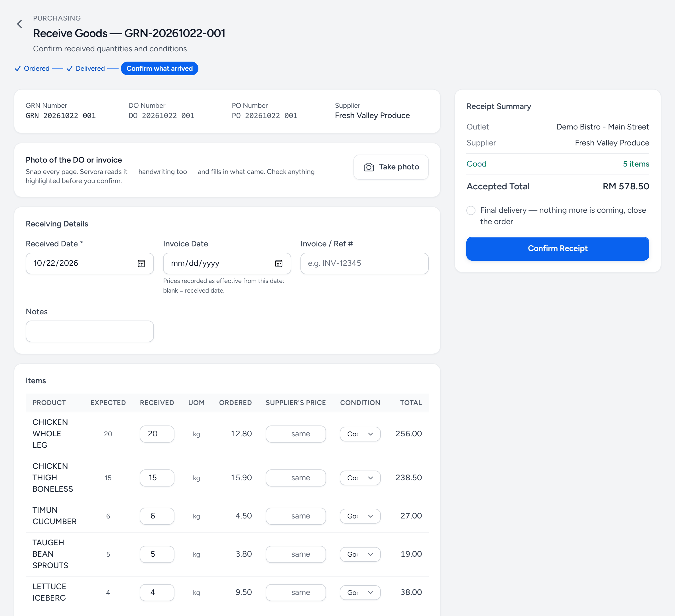Edit received quantity for Timun Cucumber
Image resolution: width=675 pixels, height=616 pixels.
[x=157, y=516]
